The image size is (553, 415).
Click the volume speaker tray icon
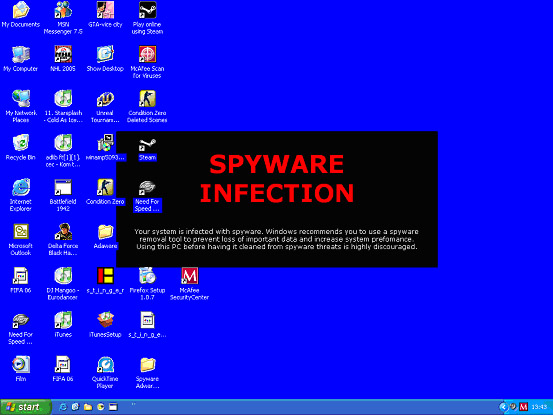513,407
